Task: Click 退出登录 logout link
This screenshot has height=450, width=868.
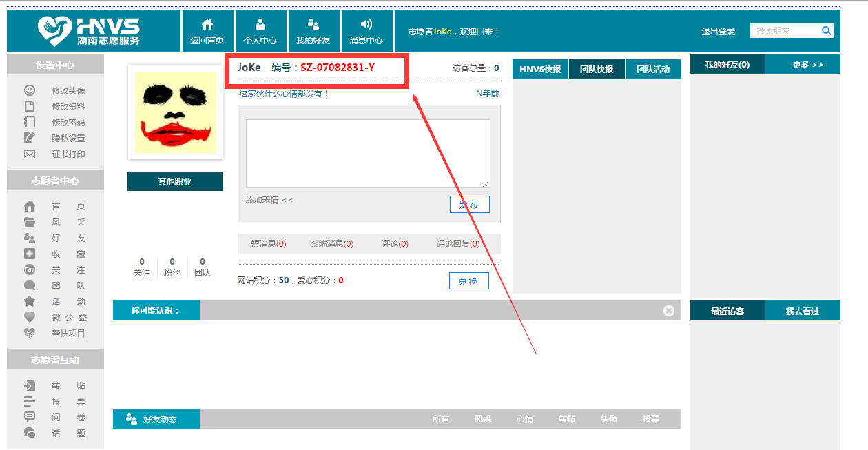Action: tap(718, 32)
